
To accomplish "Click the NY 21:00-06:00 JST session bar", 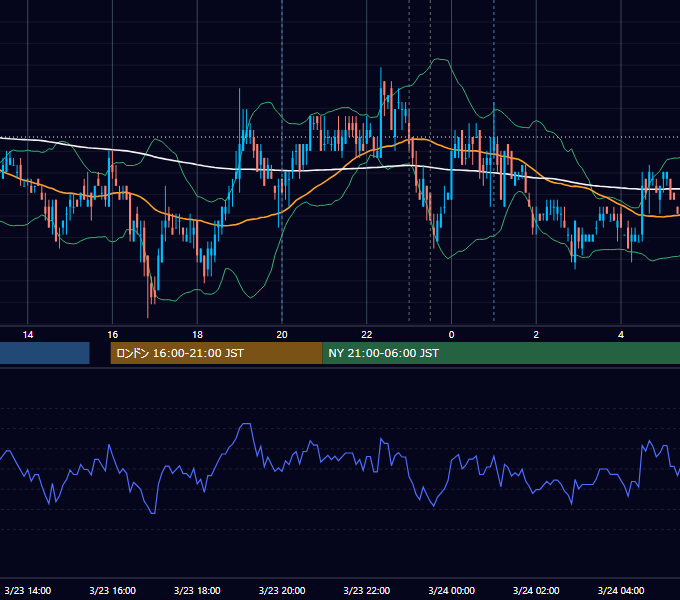I will coord(501,353).
